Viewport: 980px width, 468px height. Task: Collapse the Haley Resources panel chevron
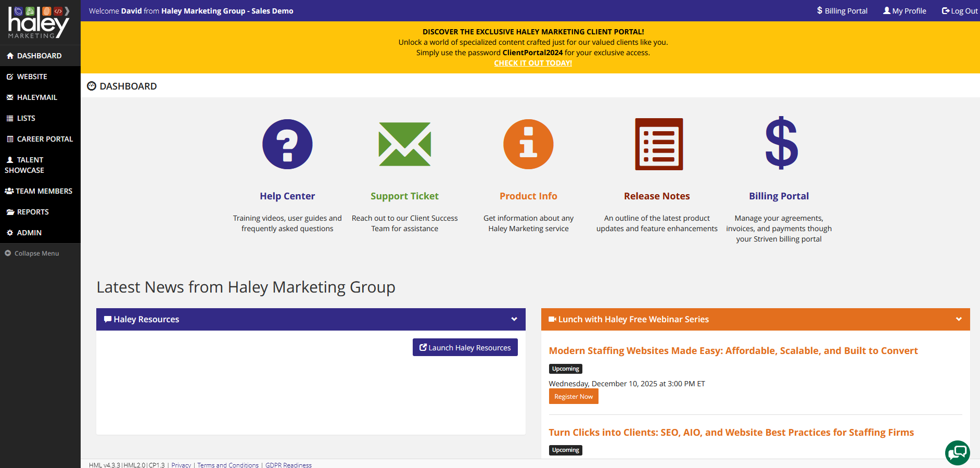point(514,319)
